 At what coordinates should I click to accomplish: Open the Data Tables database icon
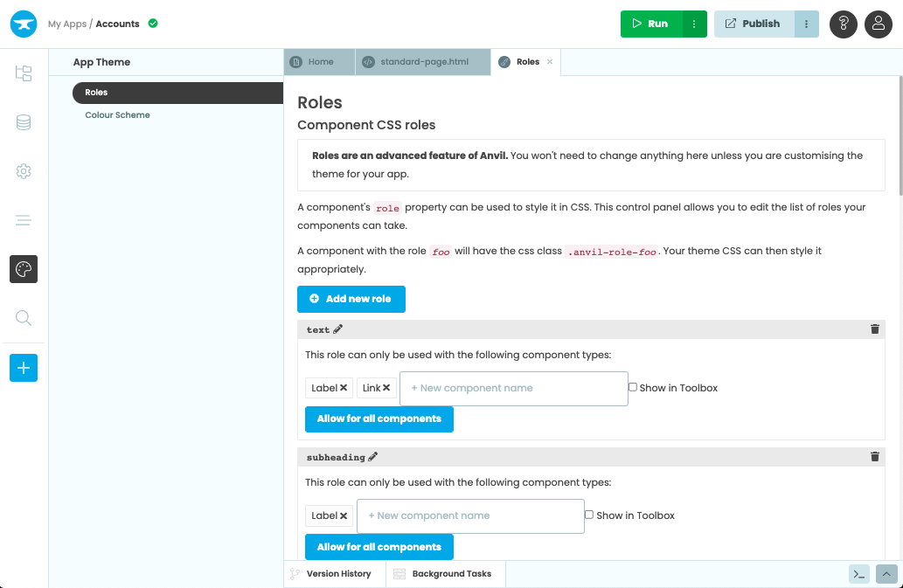point(24,122)
